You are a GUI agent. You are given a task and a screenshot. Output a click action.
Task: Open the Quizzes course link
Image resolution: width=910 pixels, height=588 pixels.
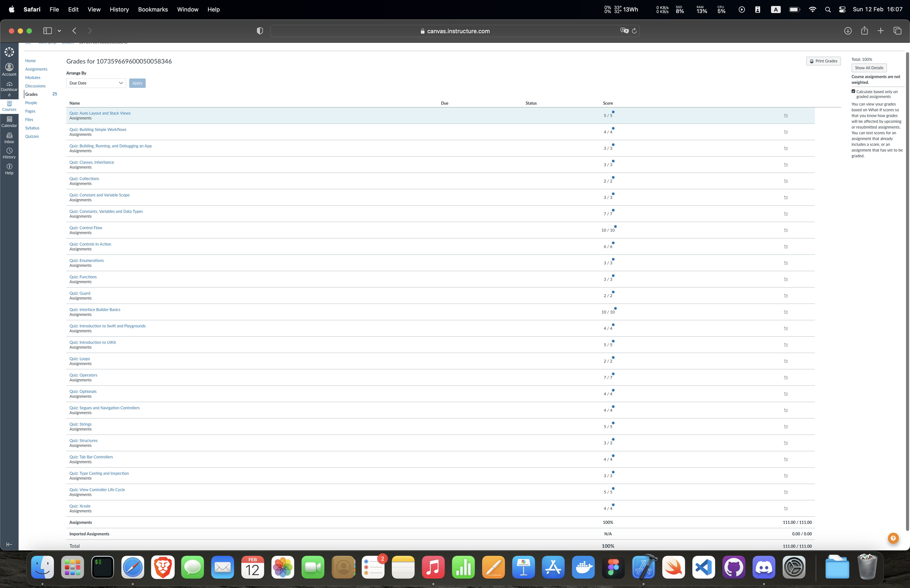pyautogui.click(x=32, y=136)
